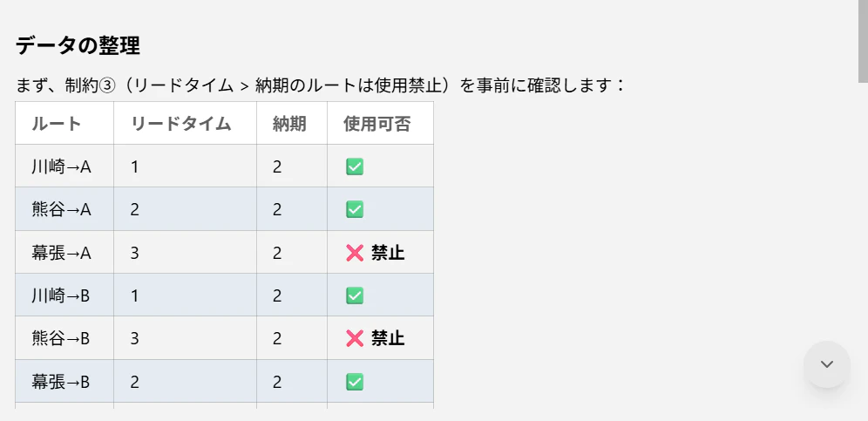868x421 pixels.
Task: Click lead time value 3 for 熊谷→B
Action: [x=134, y=338]
